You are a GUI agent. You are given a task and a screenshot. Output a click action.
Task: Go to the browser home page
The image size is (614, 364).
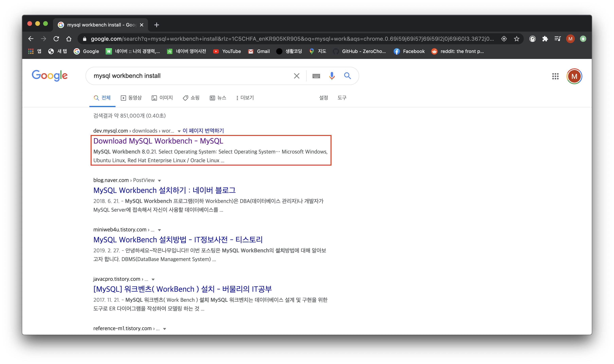(x=69, y=39)
